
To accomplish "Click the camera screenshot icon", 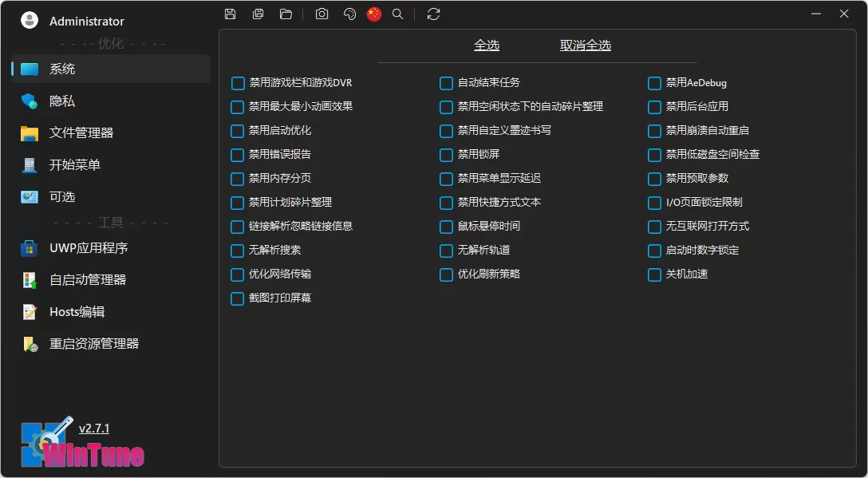I will pyautogui.click(x=322, y=14).
